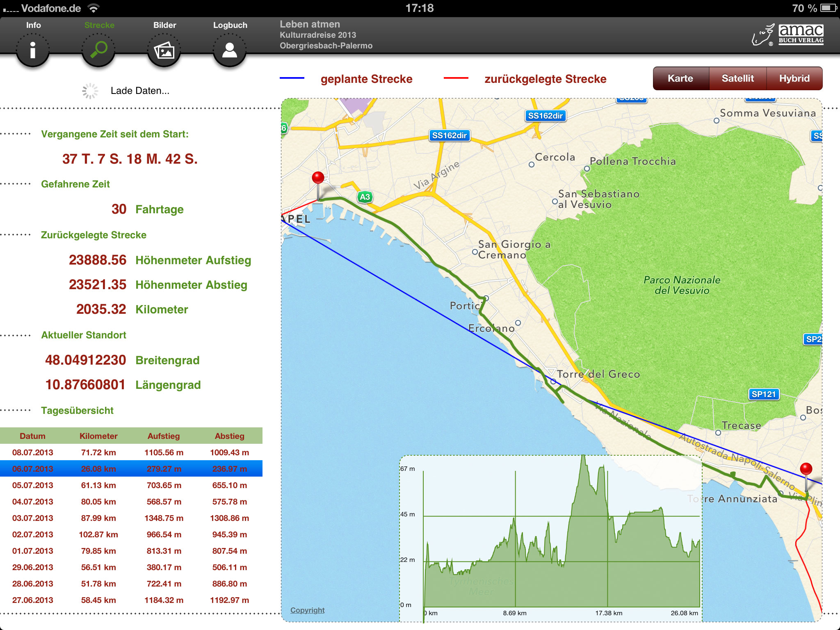This screenshot has width=840, height=630.
Task: Tap the Torre del Greco map label
Action: click(x=598, y=374)
